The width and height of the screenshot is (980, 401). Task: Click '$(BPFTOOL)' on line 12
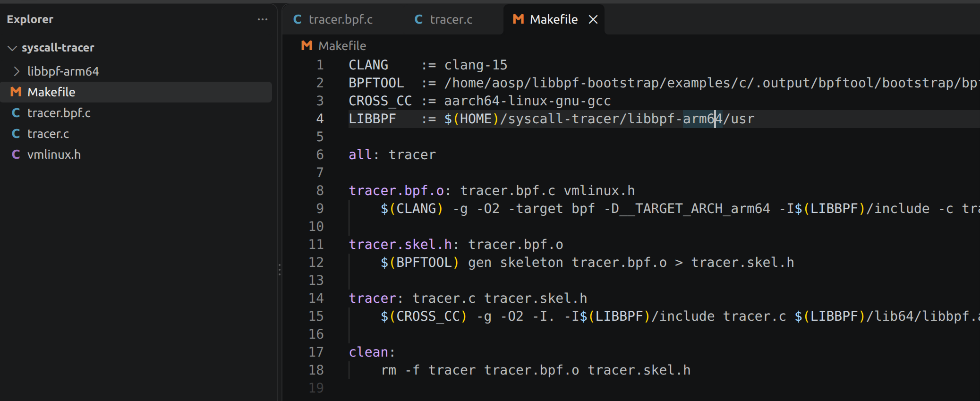[420, 263]
